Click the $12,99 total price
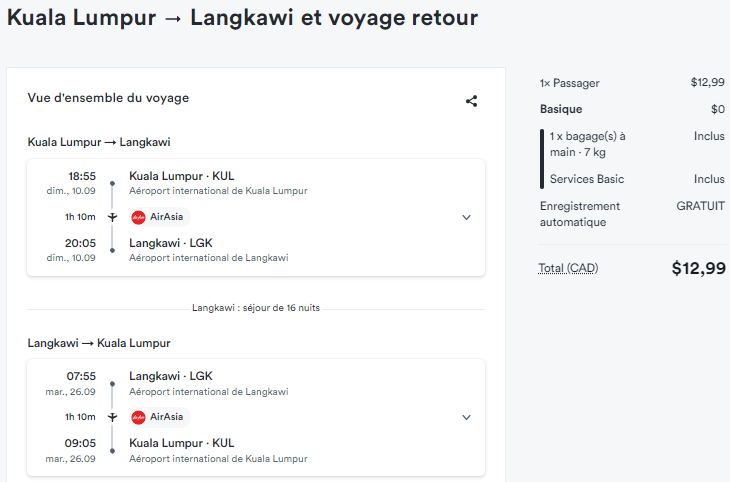The width and height of the screenshot is (730, 482). pos(698,268)
